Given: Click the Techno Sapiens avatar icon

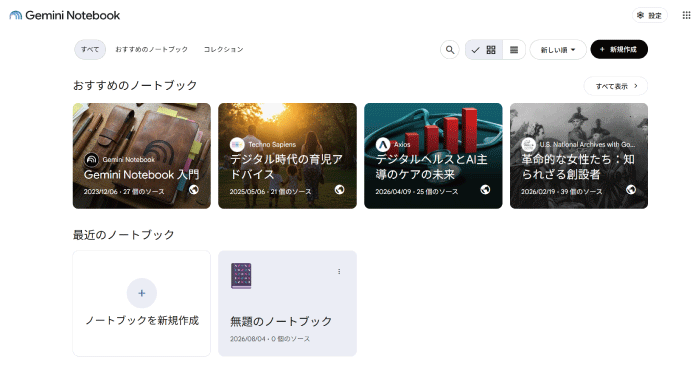Looking at the screenshot, I should click(x=237, y=144).
